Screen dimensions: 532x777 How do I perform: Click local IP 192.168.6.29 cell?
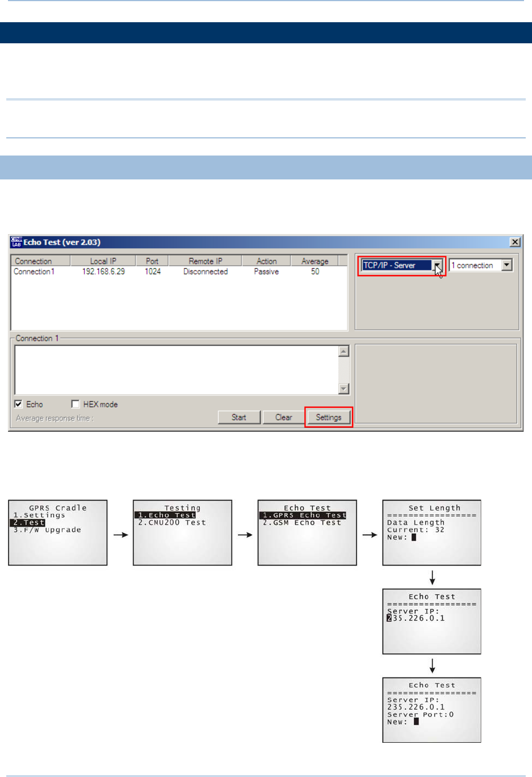pyautogui.click(x=103, y=272)
